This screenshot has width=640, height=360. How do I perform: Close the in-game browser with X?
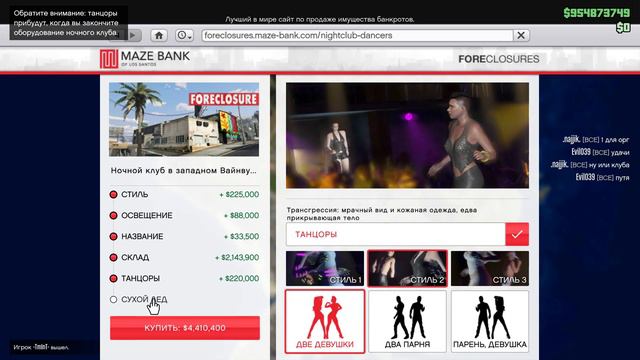[521, 36]
